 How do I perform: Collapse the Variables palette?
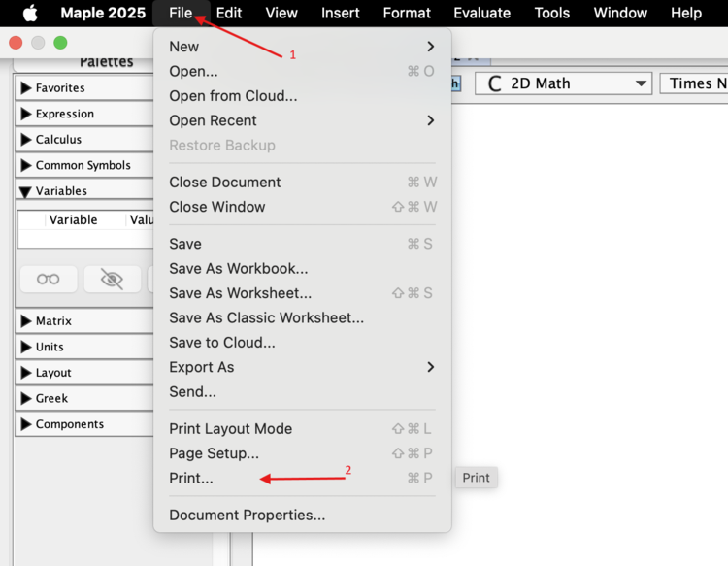(x=27, y=191)
